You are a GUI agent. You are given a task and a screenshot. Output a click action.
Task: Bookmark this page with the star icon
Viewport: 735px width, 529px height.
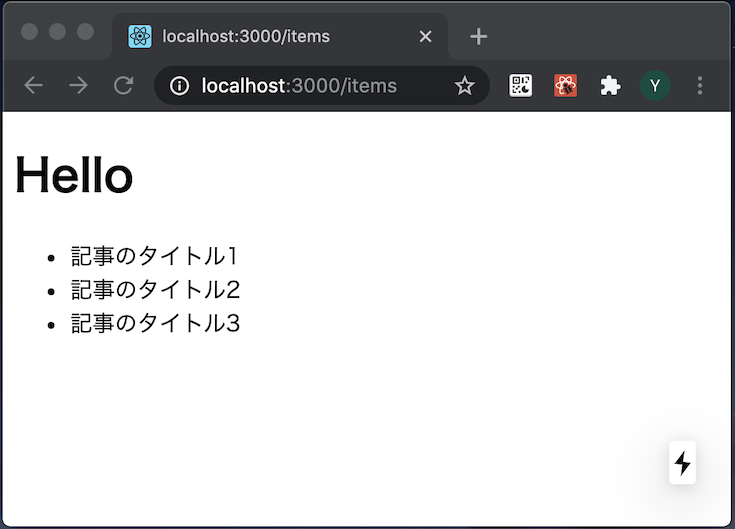(465, 86)
